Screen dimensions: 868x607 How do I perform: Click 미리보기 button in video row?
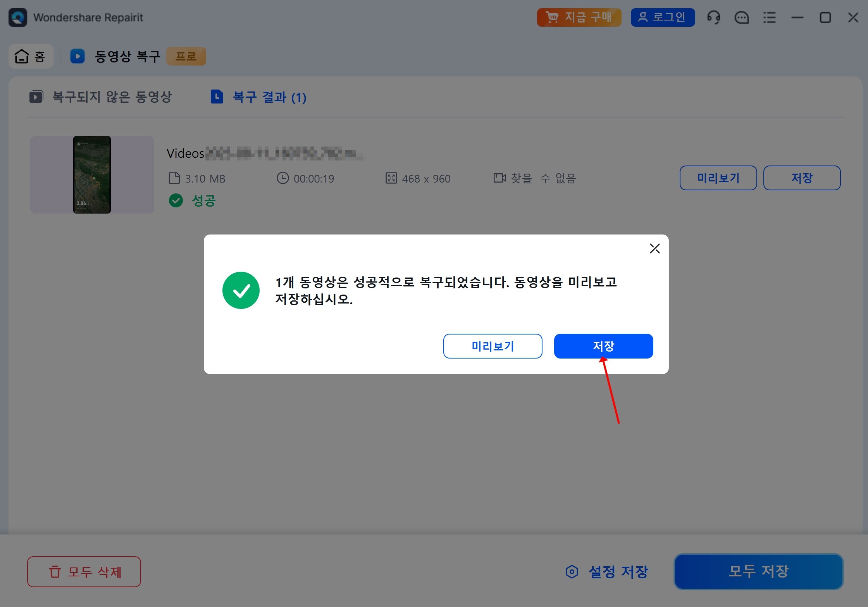click(x=718, y=178)
